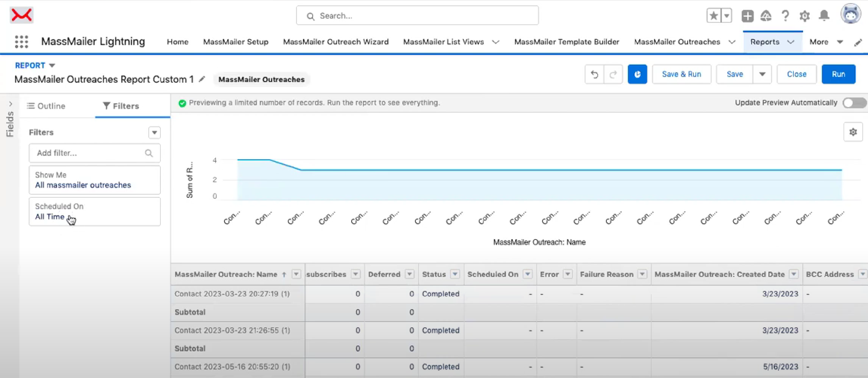Open the Scheduled On column menu arrow
The image size is (868, 378).
click(x=528, y=274)
